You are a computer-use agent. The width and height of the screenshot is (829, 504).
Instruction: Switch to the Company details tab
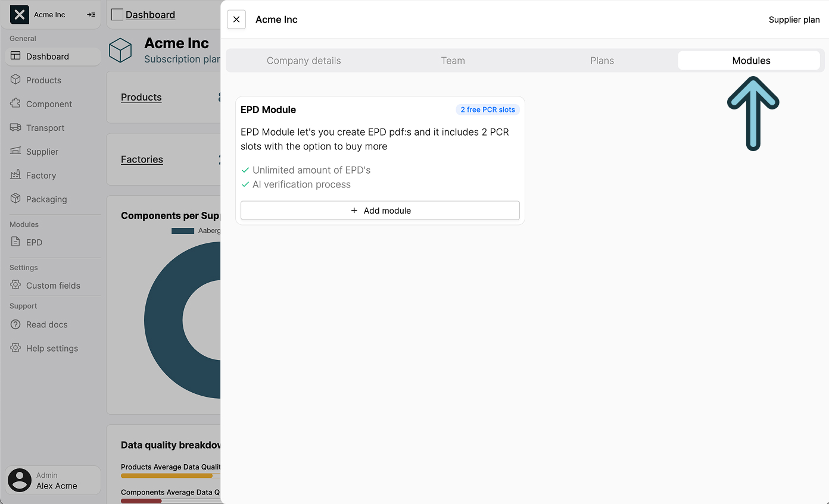point(304,61)
